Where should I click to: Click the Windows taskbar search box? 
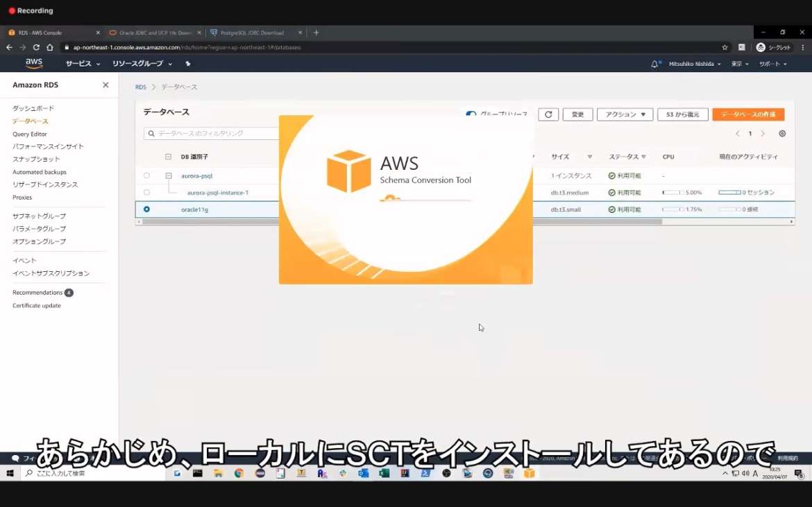pyautogui.click(x=93, y=473)
